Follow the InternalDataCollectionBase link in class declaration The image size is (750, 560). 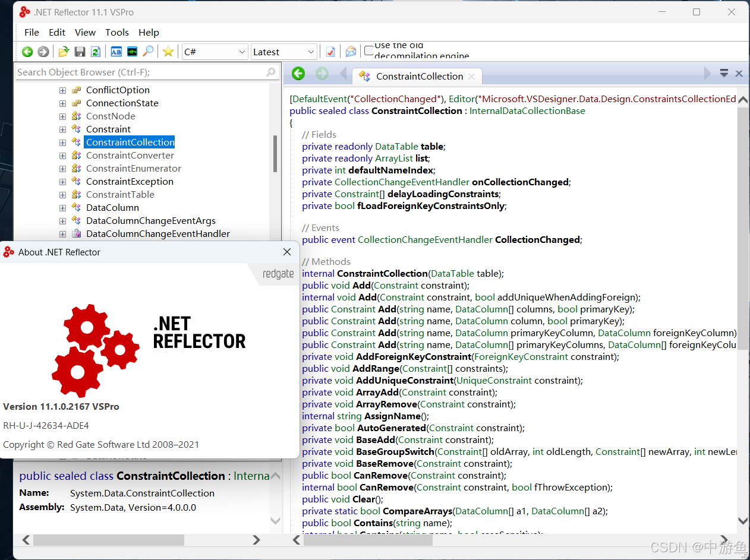pos(527,111)
